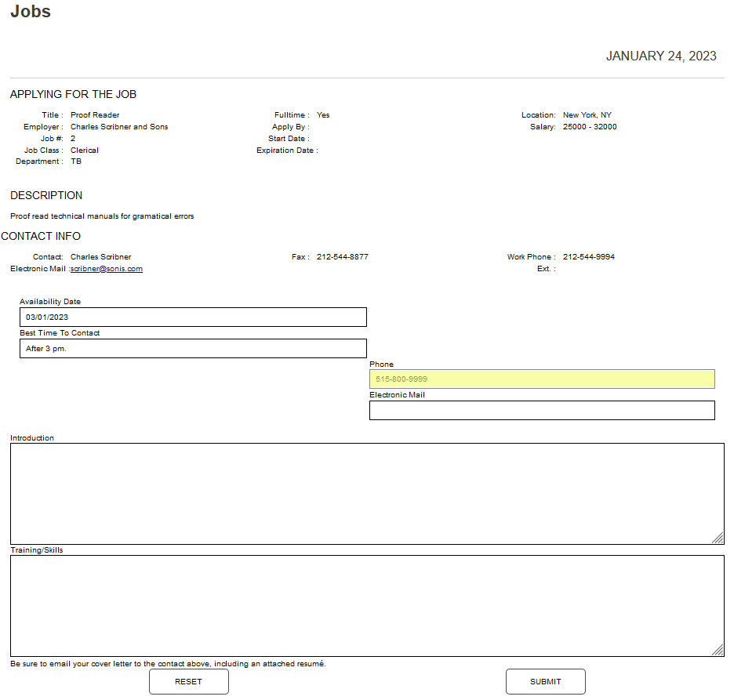Email Charles Scribner via scribner@sonis.com link
Viewport: 734px width, 700px height.
[107, 268]
